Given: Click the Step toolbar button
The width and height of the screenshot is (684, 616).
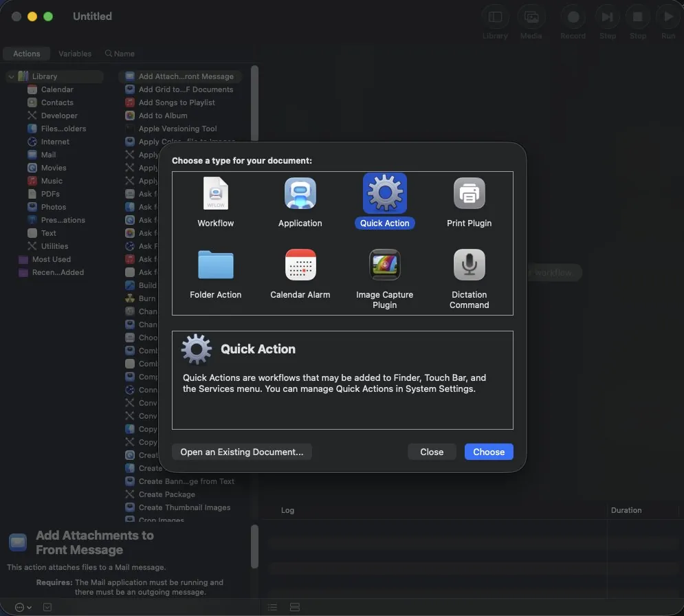Looking at the screenshot, I should pos(607,17).
